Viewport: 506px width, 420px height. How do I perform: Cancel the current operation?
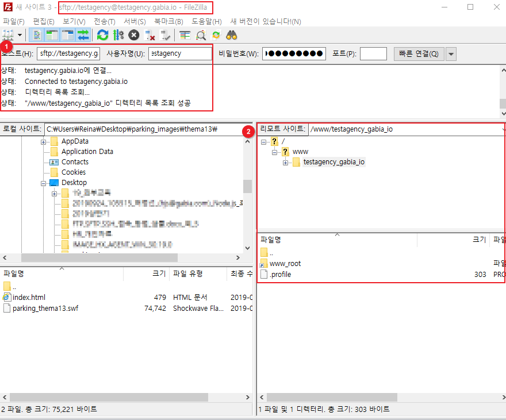coord(133,35)
